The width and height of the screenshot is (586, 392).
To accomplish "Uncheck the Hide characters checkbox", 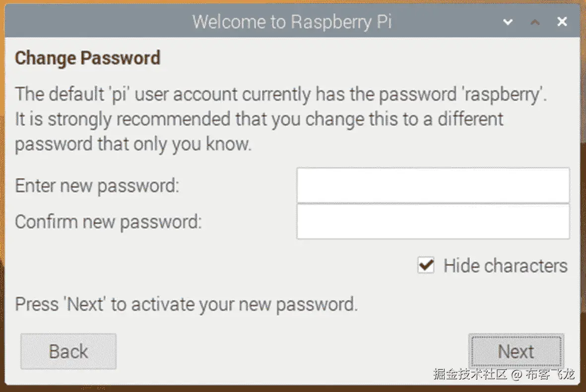I will coord(426,265).
